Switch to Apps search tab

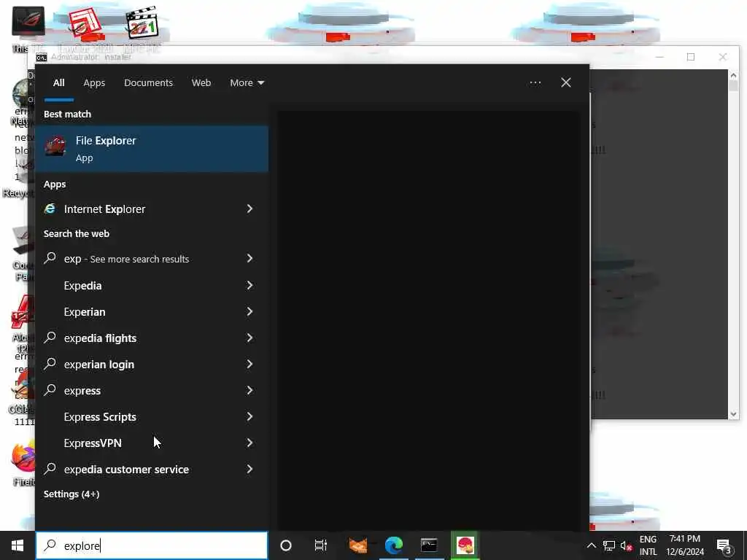94,83
